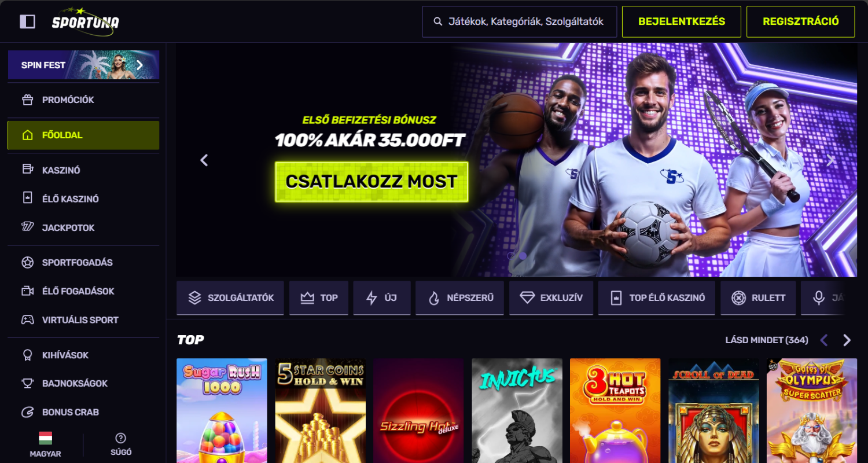
Task: Select the Népszerű category tab
Action: click(459, 298)
